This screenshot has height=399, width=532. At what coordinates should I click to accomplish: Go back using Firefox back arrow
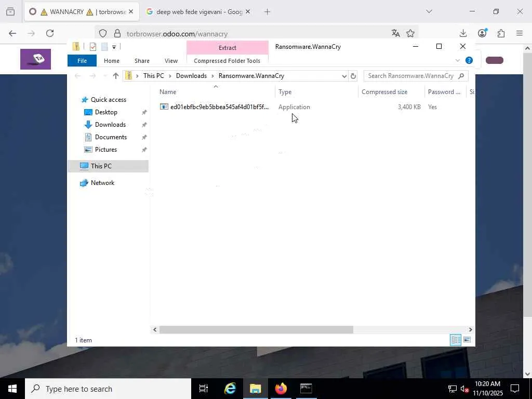[12, 33]
